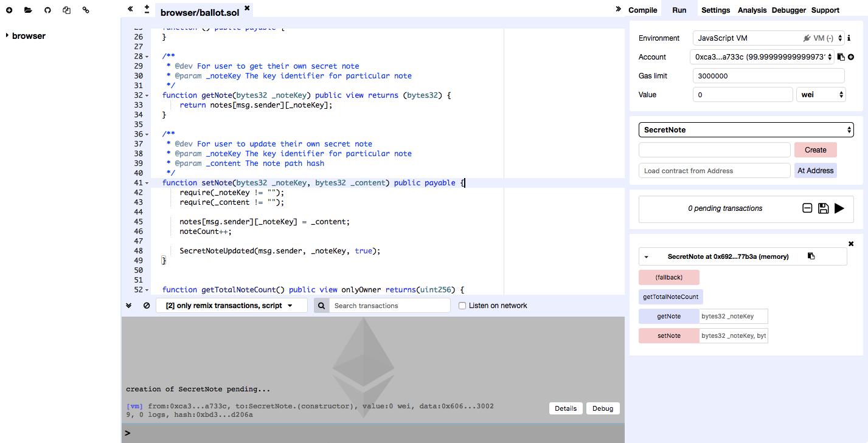Open the Settings tab
868x443 pixels.
pyautogui.click(x=715, y=10)
